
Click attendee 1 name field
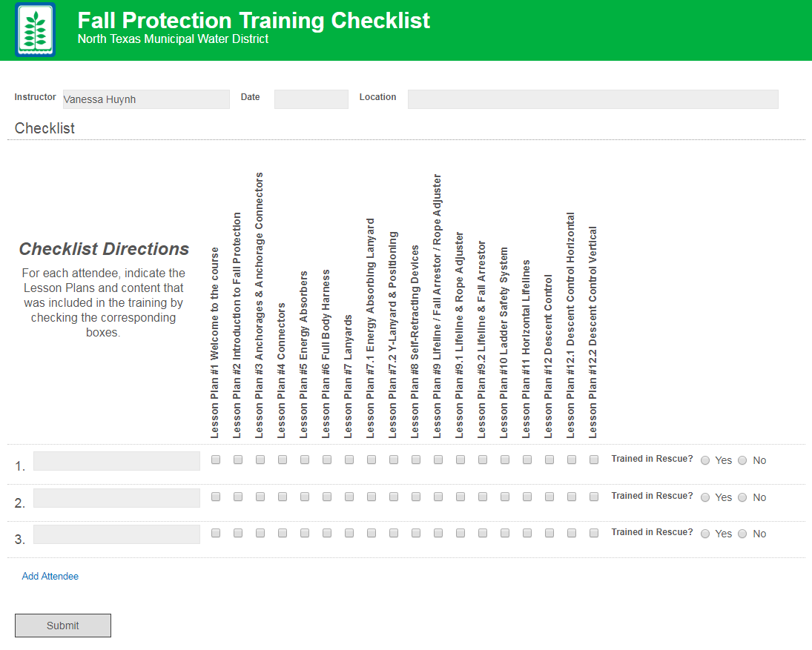116,461
